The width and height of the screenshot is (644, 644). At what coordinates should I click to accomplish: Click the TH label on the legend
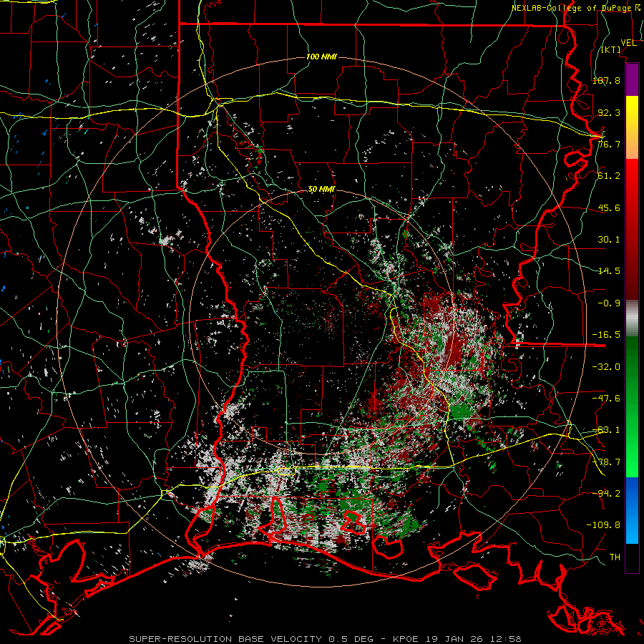click(x=615, y=557)
